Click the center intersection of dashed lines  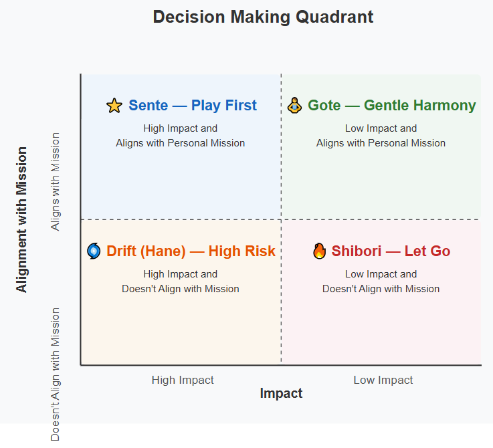[x=281, y=219]
